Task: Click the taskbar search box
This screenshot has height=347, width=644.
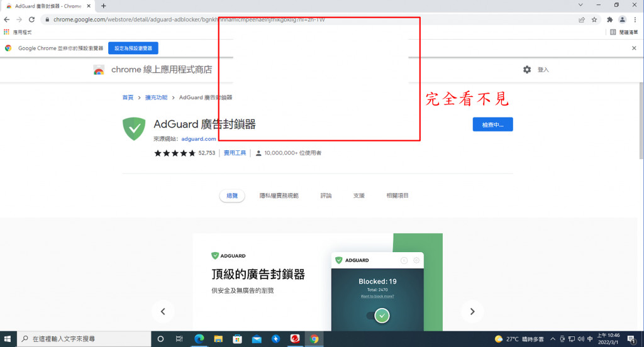Action: [x=84, y=339]
